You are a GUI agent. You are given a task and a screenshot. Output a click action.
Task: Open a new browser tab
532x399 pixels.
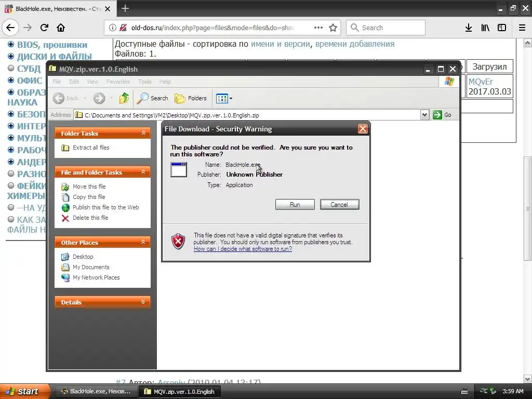pos(125,8)
